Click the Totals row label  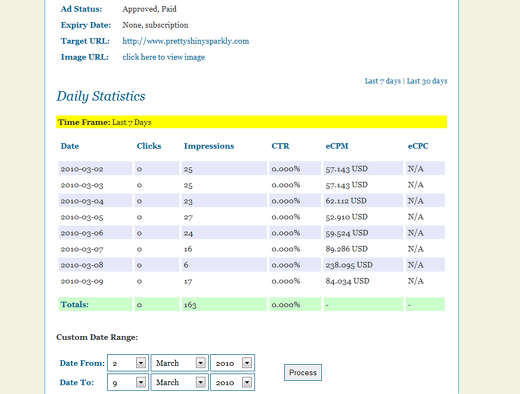tap(75, 304)
